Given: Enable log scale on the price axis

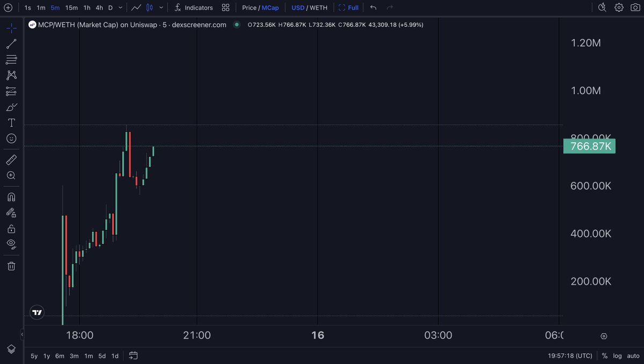Looking at the screenshot, I should [x=617, y=355].
